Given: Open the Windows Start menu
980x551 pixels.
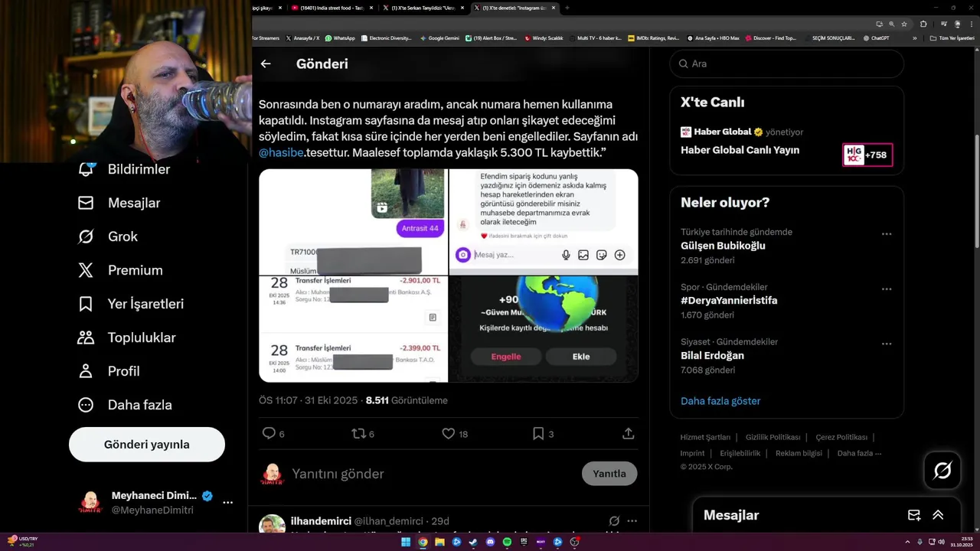Looking at the screenshot, I should pyautogui.click(x=406, y=542).
